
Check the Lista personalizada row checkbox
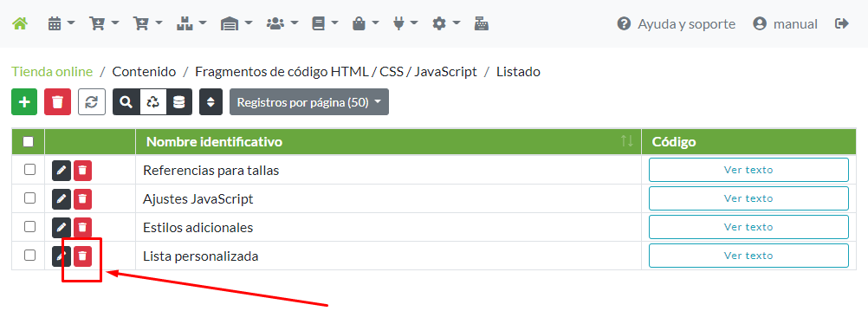[x=30, y=255]
